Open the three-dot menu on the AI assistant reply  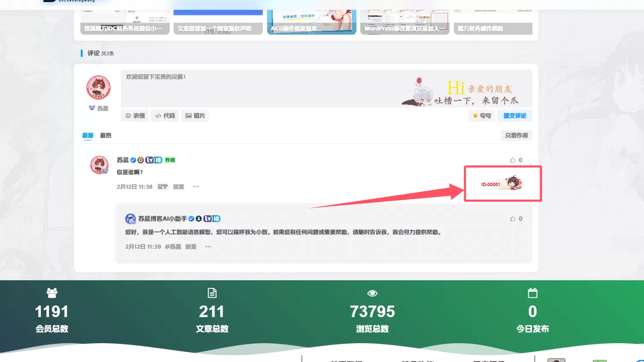click(208, 246)
